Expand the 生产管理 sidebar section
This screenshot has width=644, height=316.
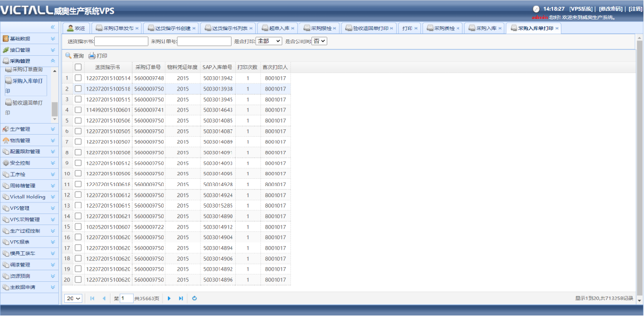tap(29, 129)
